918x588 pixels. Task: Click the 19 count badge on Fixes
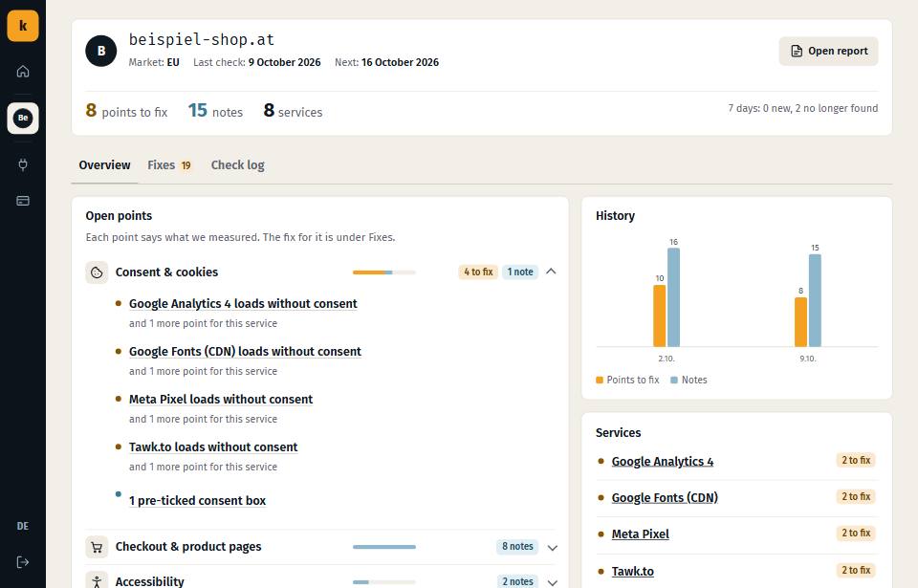point(186,165)
